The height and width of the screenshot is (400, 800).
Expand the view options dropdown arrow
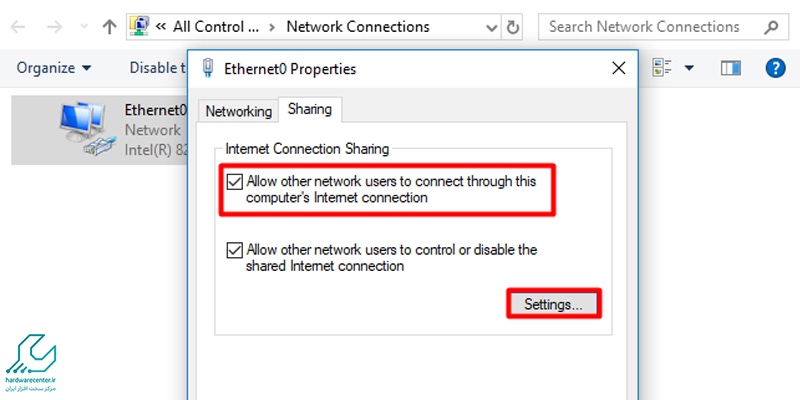click(689, 68)
